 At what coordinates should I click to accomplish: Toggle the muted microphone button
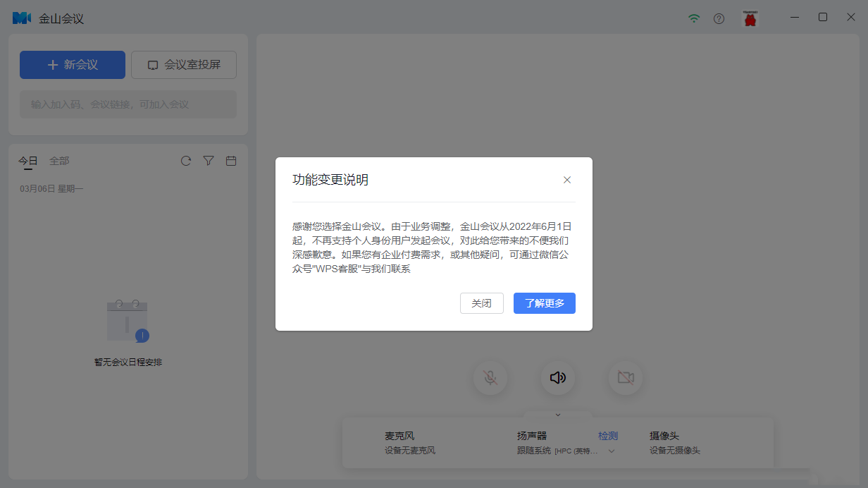click(490, 378)
